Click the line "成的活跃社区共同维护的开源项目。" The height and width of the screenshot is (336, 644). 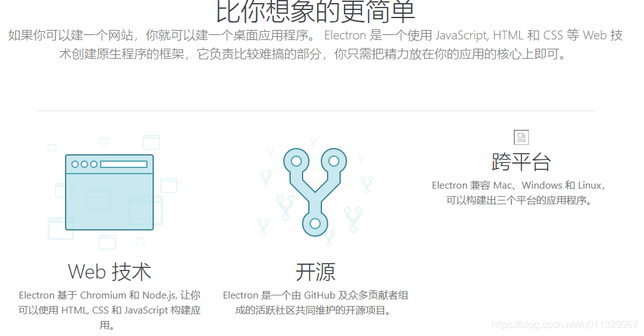[313, 310]
